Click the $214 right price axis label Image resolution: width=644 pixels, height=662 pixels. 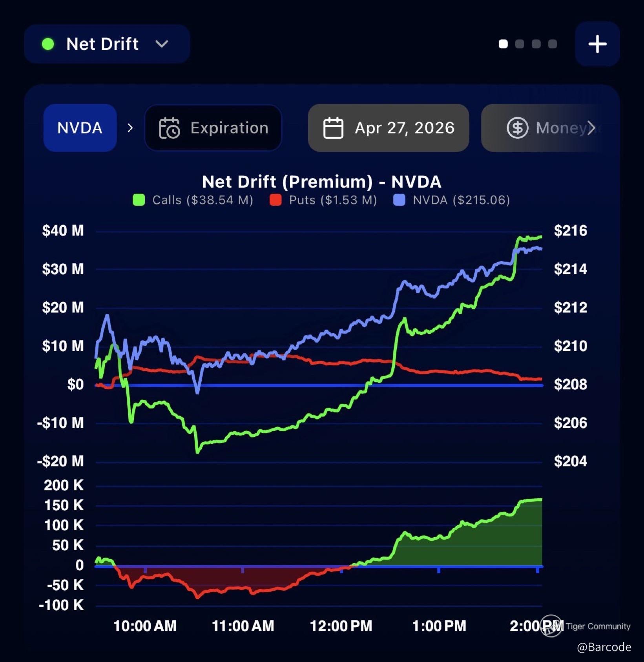(571, 269)
